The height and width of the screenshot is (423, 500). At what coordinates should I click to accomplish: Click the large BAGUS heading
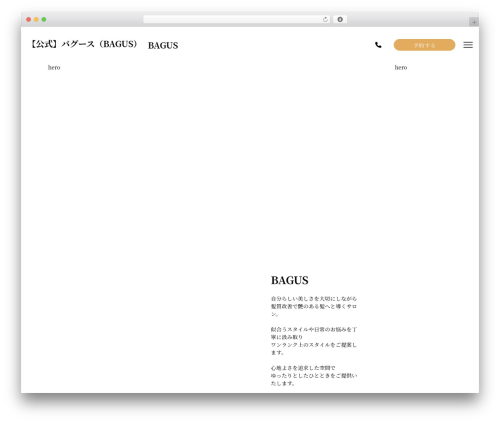point(290,280)
